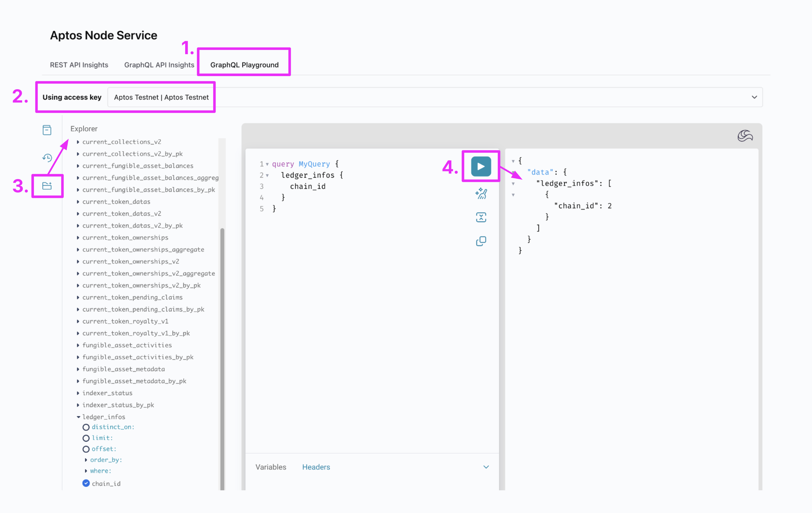Click the copy query icon

481,241
